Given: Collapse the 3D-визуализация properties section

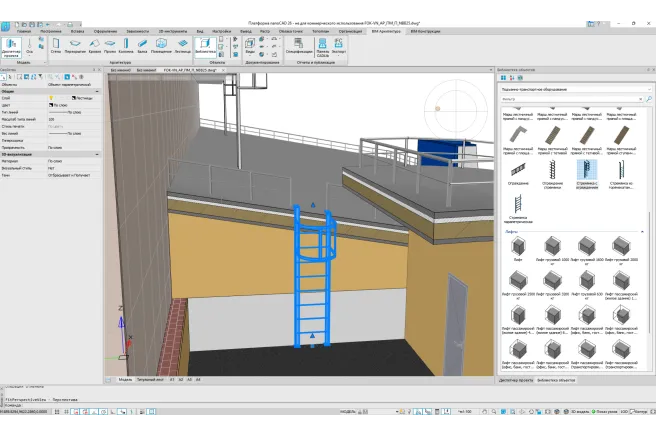Looking at the screenshot, I should pyautogui.click(x=97, y=154).
